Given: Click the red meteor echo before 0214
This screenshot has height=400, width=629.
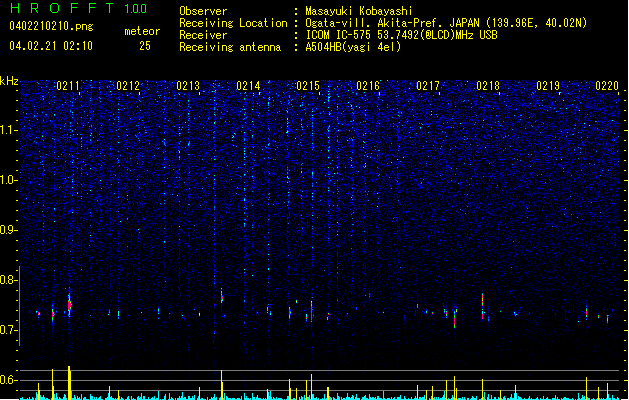Looking at the screenshot, I should coord(221,298).
